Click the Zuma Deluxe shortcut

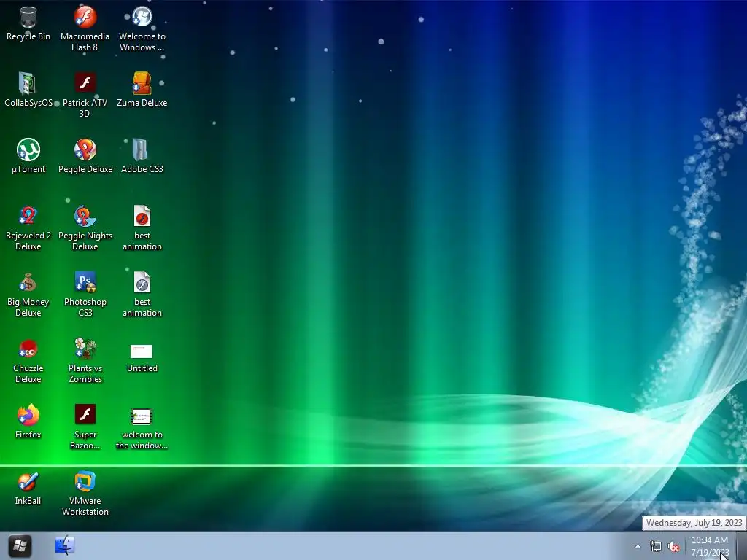[142, 90]
